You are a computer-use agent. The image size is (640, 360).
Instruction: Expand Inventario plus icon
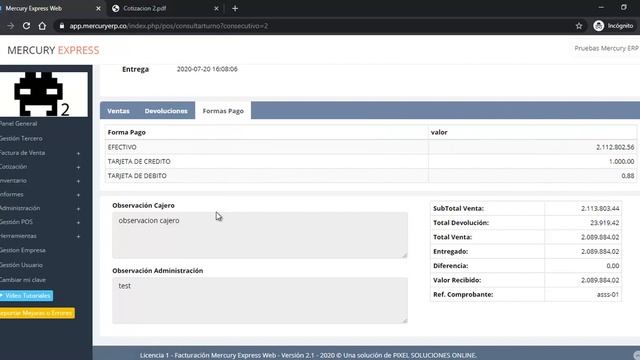pyautogui.click(x=78, y=181)
